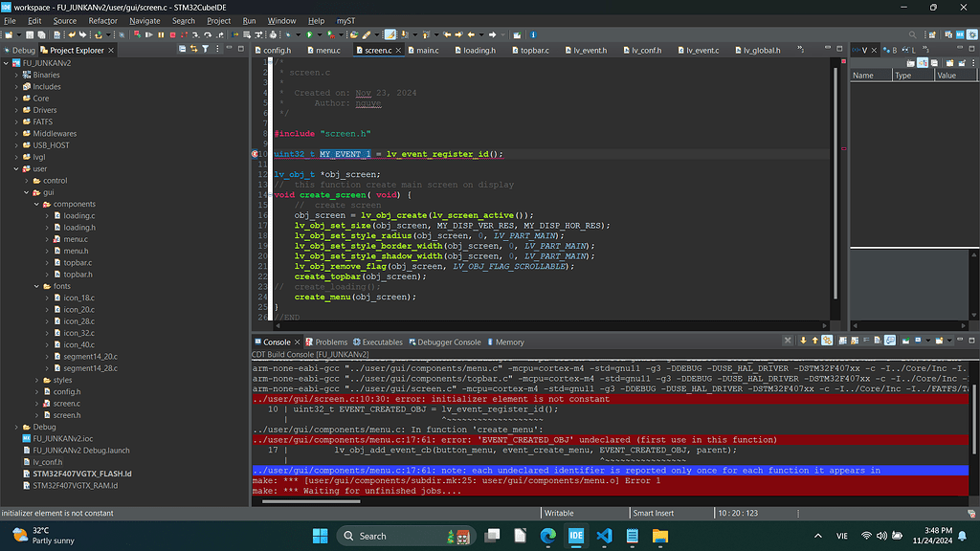Save the current file with the floppy icon
Screen dimensions: 980x551
pos(30,34)
